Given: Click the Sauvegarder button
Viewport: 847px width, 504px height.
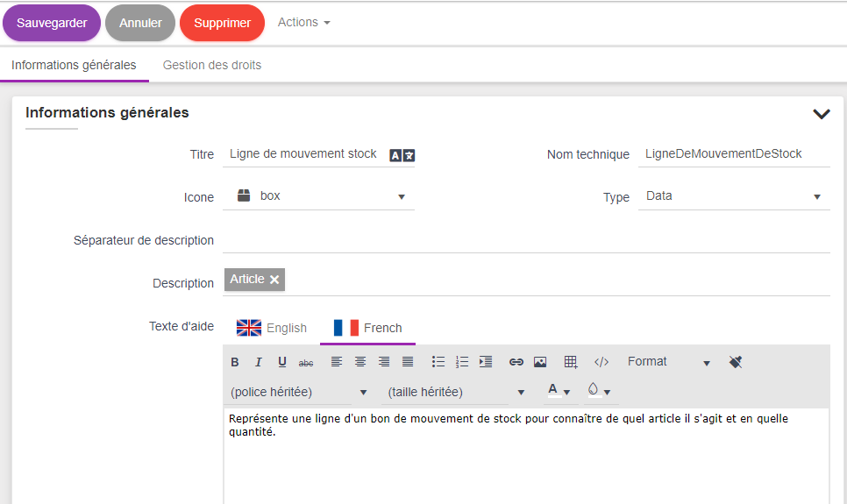Looking at the screenshot, I should tap(52, 23).
